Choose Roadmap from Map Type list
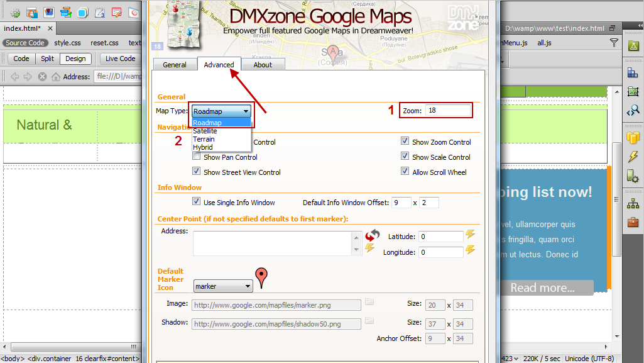This screenshot has height=363, width=644. pos(221,123)
